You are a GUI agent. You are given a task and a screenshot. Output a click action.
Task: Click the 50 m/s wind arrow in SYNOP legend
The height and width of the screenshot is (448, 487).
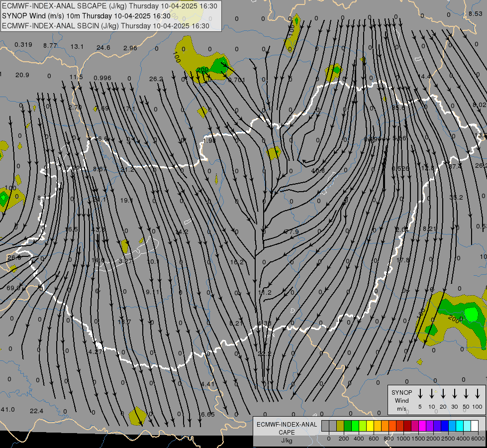click(x=466, y=394)
